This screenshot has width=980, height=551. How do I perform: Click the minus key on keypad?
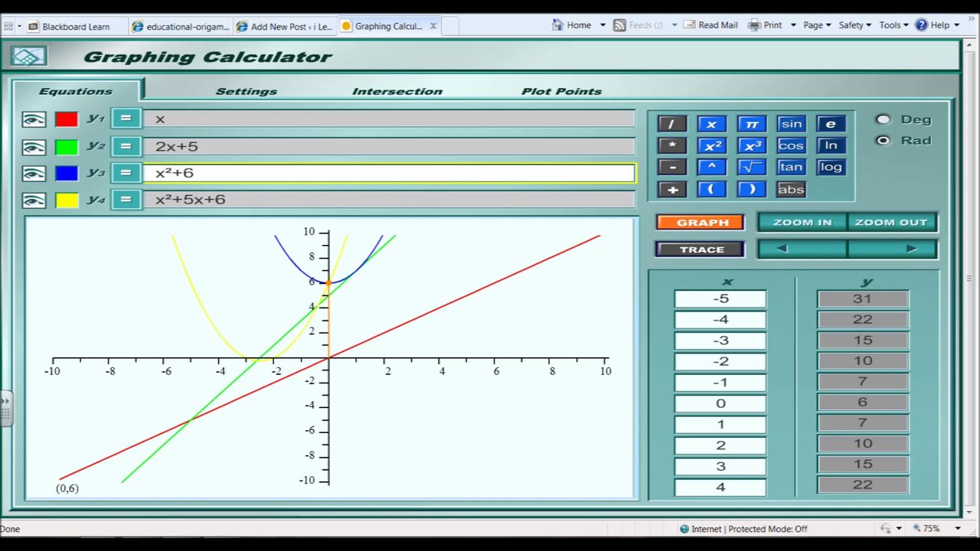[671, 167]
